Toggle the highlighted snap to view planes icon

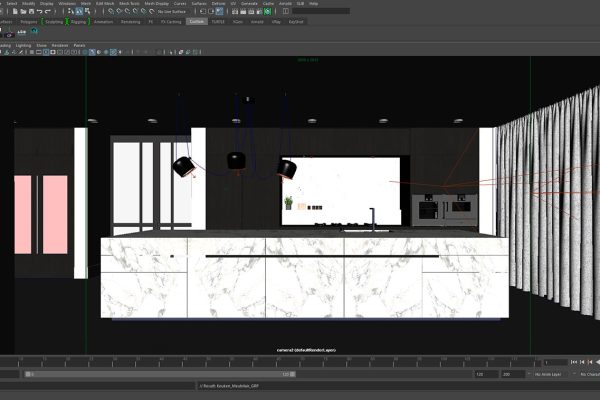(x=219, y=11)
